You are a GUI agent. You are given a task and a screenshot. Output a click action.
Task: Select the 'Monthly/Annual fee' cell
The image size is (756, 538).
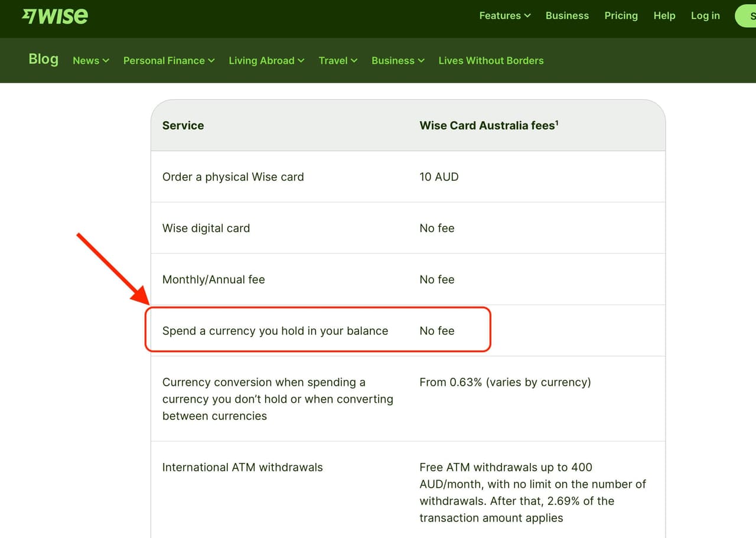[213, 279]
